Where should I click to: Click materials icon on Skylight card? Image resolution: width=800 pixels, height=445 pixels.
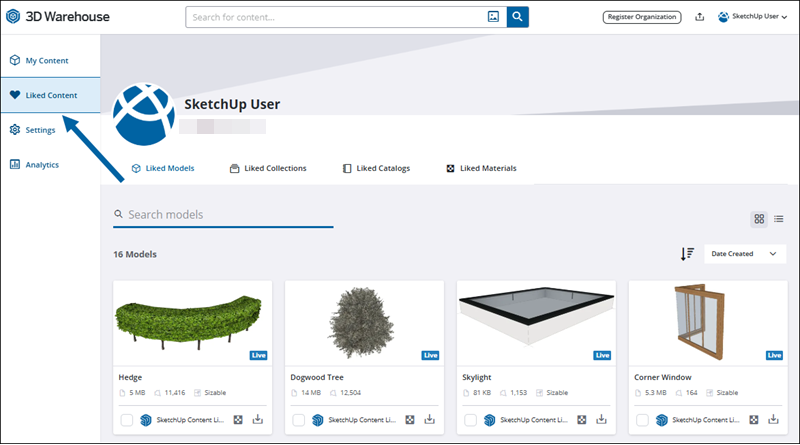pos(582,420)
